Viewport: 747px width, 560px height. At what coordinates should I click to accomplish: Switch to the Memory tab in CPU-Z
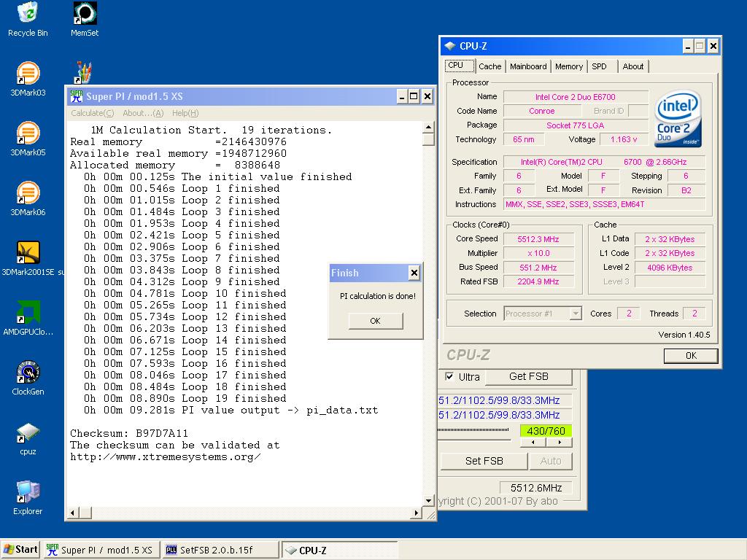coord(569,66)
